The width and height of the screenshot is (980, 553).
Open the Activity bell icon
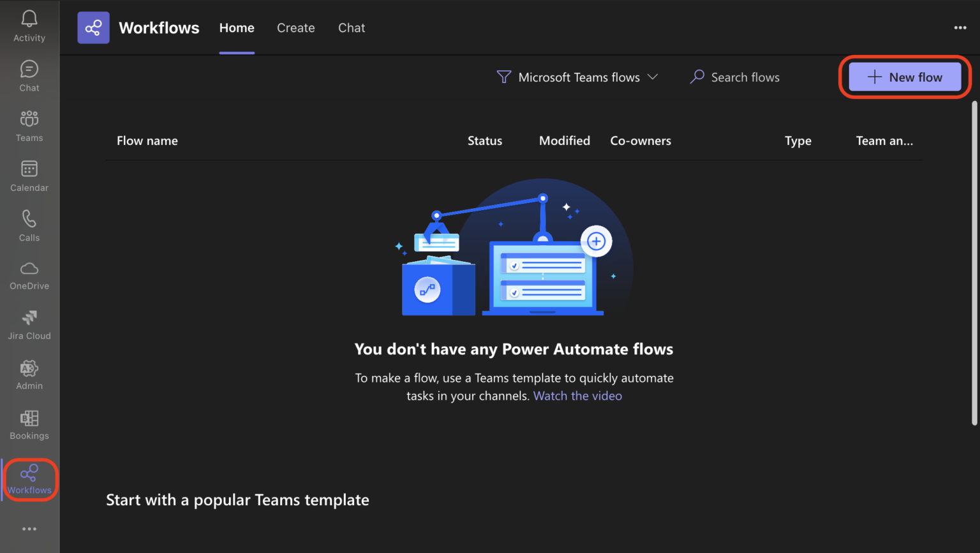tap(29, 26)
